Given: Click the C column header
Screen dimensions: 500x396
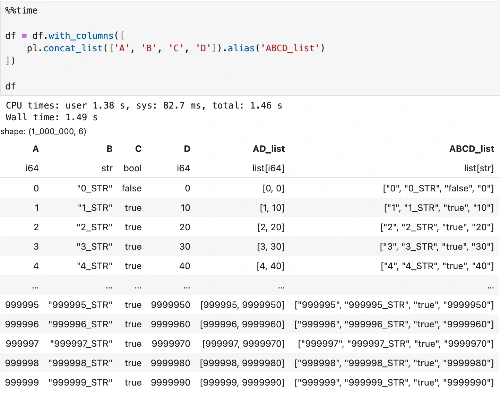Looking at the screenshot, I should [138, 149].
